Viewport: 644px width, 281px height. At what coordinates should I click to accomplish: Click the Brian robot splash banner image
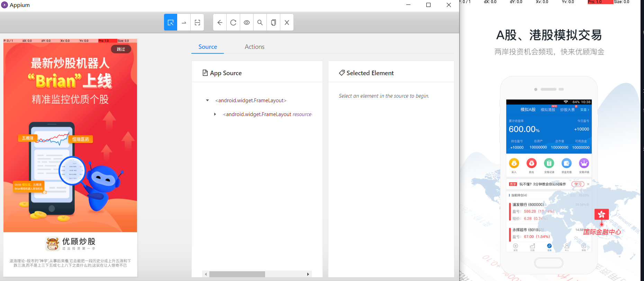[x=70, y=137]
